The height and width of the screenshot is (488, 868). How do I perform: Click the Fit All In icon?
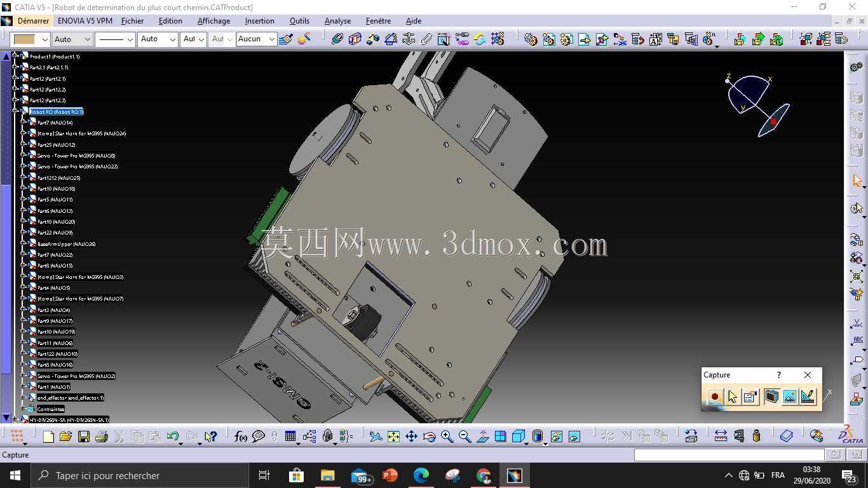click(393, 437)
